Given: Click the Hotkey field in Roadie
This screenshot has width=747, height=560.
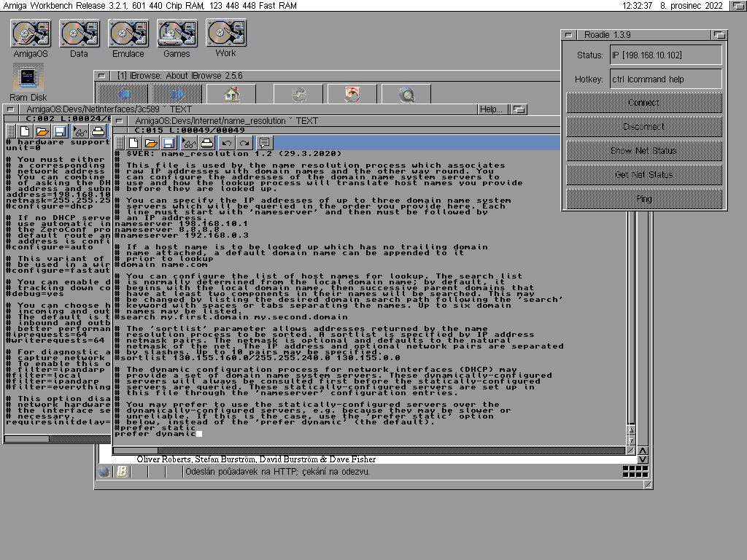Looking at the screenshot, I should (665, 79).
